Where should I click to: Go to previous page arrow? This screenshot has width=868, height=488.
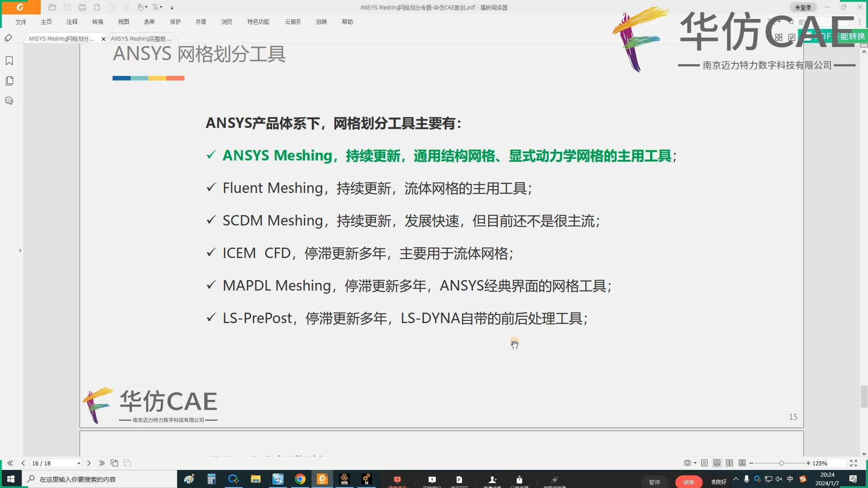(23, 463)
